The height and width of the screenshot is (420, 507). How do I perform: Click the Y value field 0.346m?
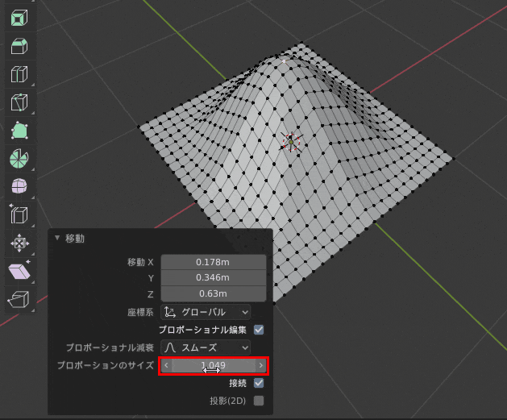pyautogui.click(x=214, y=277)
